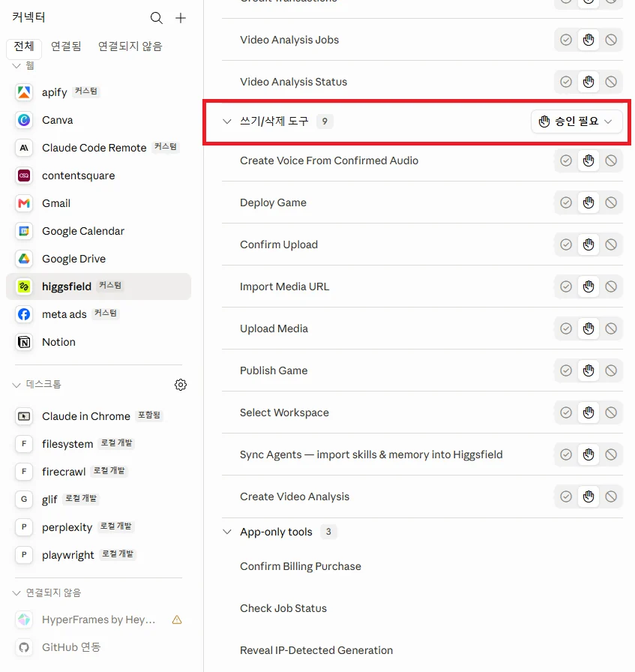Select Claude in Chrome entry
The image size is (635, 672).
tap(98, 416)
